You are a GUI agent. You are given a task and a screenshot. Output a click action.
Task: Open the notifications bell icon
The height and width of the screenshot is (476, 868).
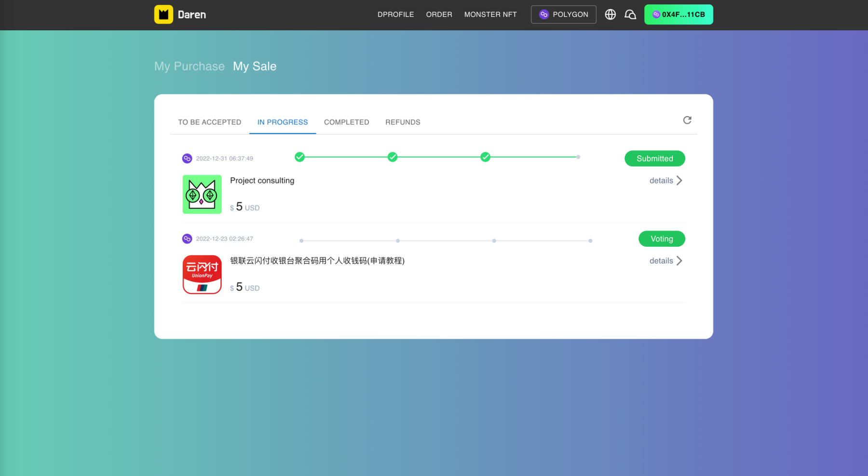coord(630,14)
